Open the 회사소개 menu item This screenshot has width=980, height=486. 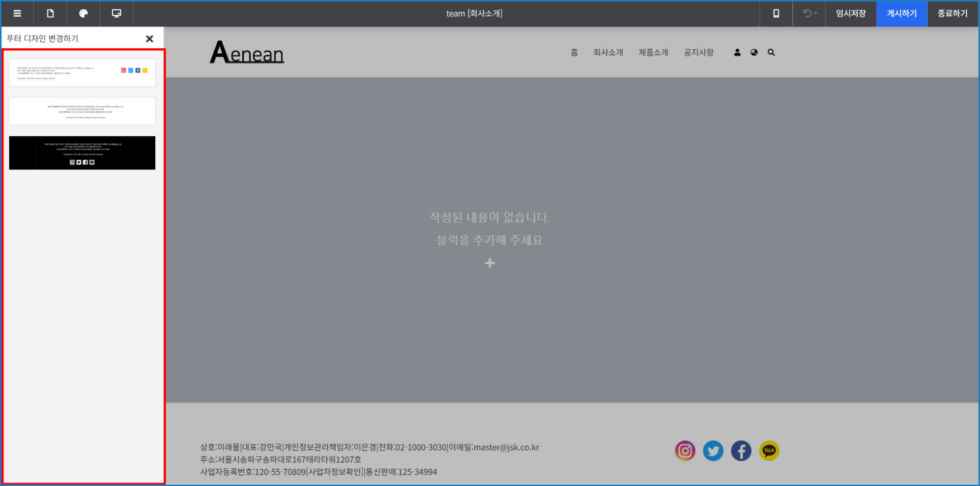[x=608, y=52]
